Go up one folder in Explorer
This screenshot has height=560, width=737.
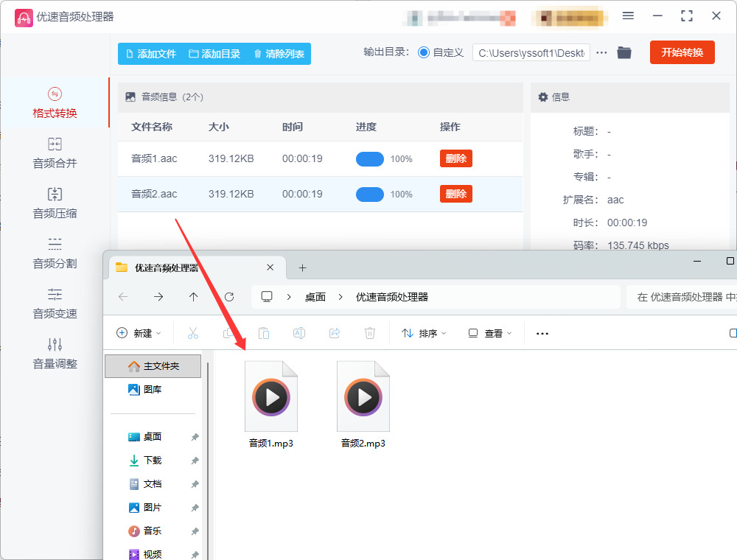click(x=194, y=296)
